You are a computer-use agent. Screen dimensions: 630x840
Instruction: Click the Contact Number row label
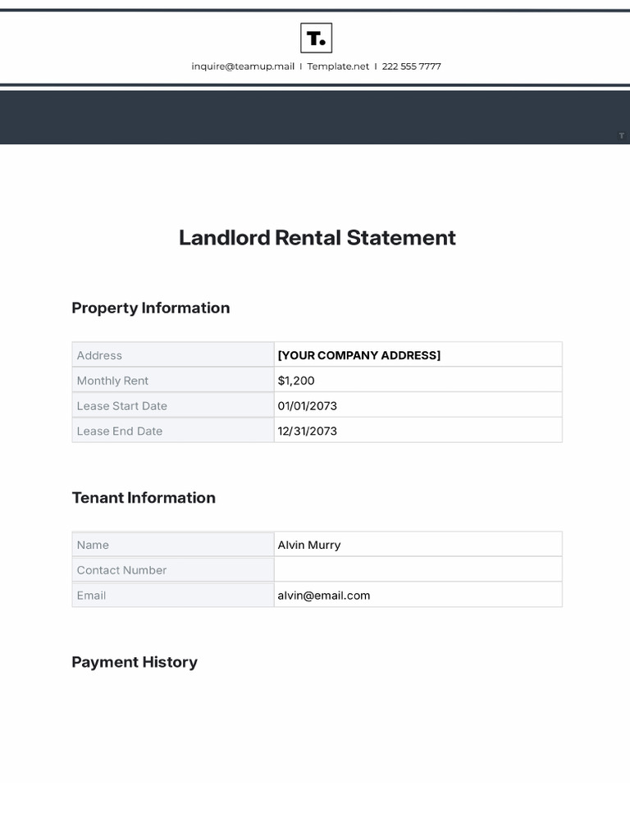coord(121,570)
